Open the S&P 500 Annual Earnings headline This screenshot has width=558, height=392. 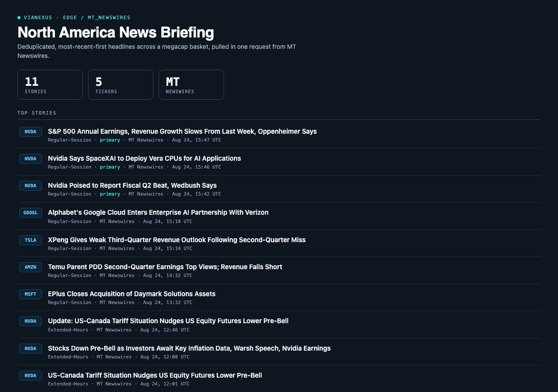tap(182, 131)
